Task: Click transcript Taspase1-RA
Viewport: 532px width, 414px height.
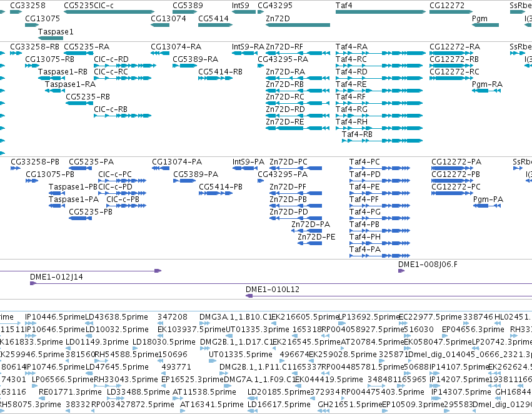Action: click(x=70, y=84)
